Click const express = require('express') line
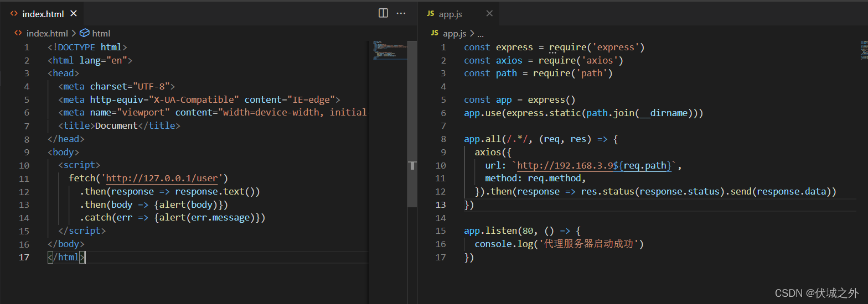 pyautogui.click(x=554, y=48)
